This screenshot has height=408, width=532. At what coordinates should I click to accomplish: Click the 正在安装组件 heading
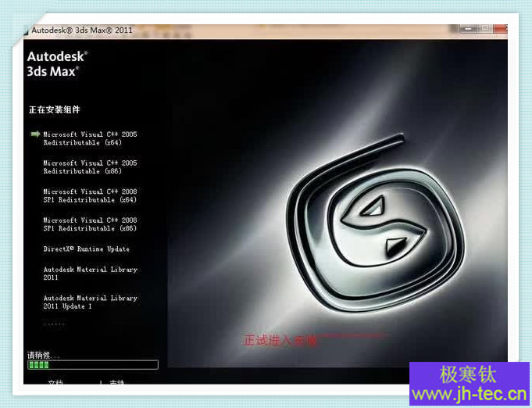click(x=55, y=109)
